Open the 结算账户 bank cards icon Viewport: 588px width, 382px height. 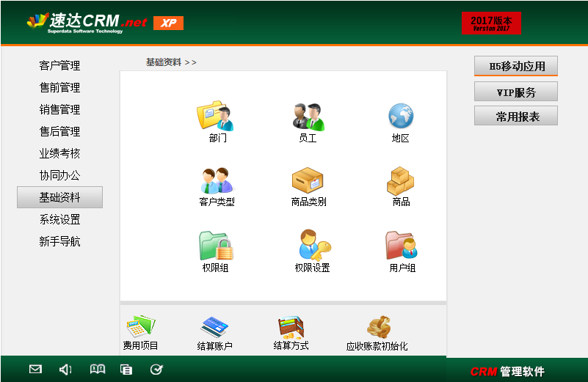(x=214, y=326)
